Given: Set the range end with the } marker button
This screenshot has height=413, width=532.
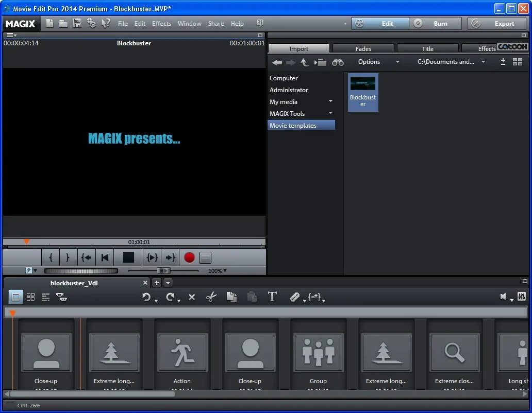Looking at the screenshot, I should coord(68,257).
